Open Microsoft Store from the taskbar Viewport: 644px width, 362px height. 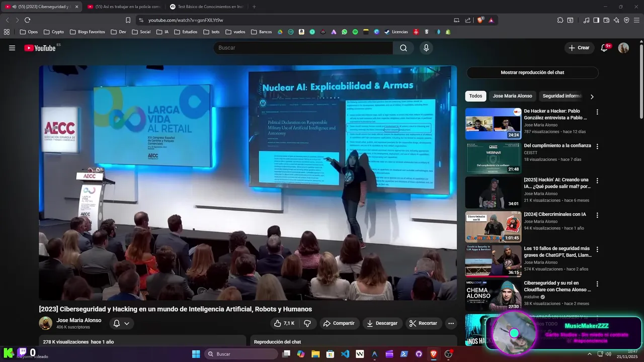click(330, 354)
